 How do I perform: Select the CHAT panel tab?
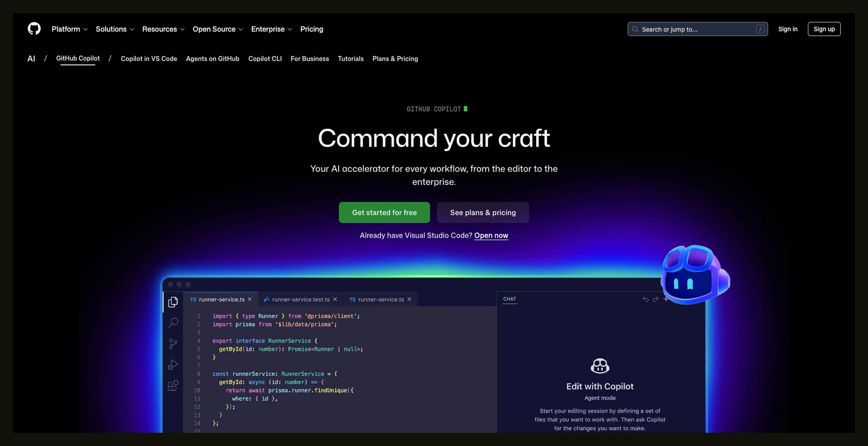(510, 299)
